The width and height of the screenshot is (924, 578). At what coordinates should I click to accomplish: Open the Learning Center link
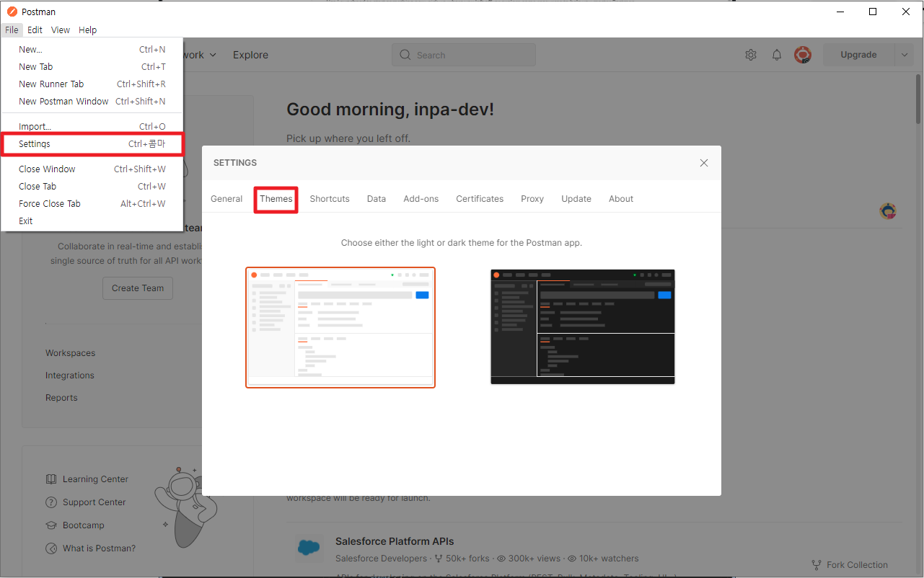pos(95,479)
